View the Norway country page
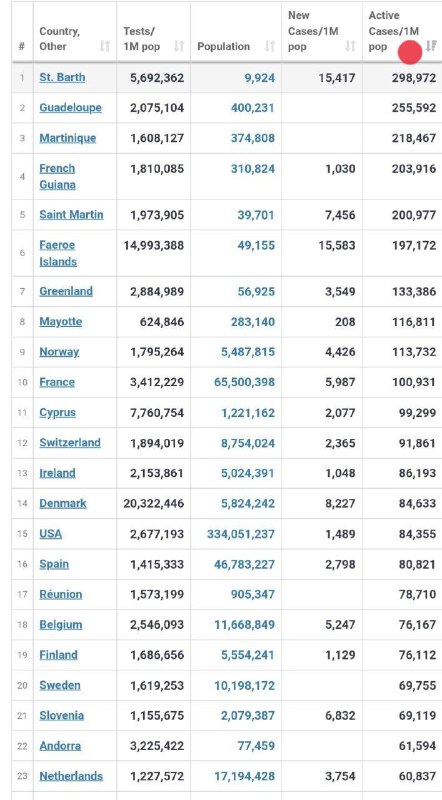 tap(59, 352)
